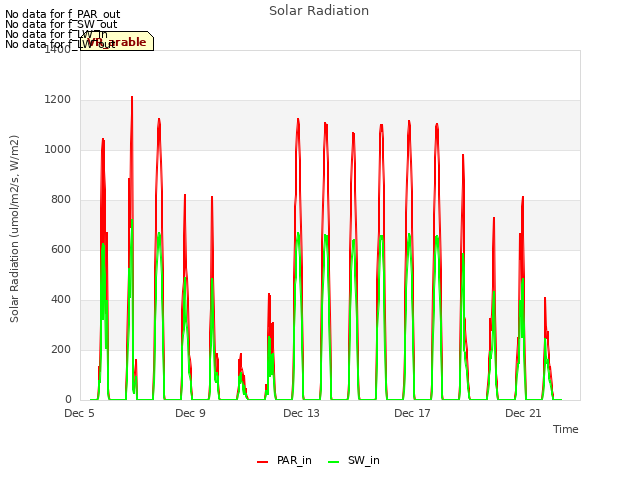640x480 pixels.
Task: Click the tallest PAR_in peak above 1200
Action: click(132, 97)
